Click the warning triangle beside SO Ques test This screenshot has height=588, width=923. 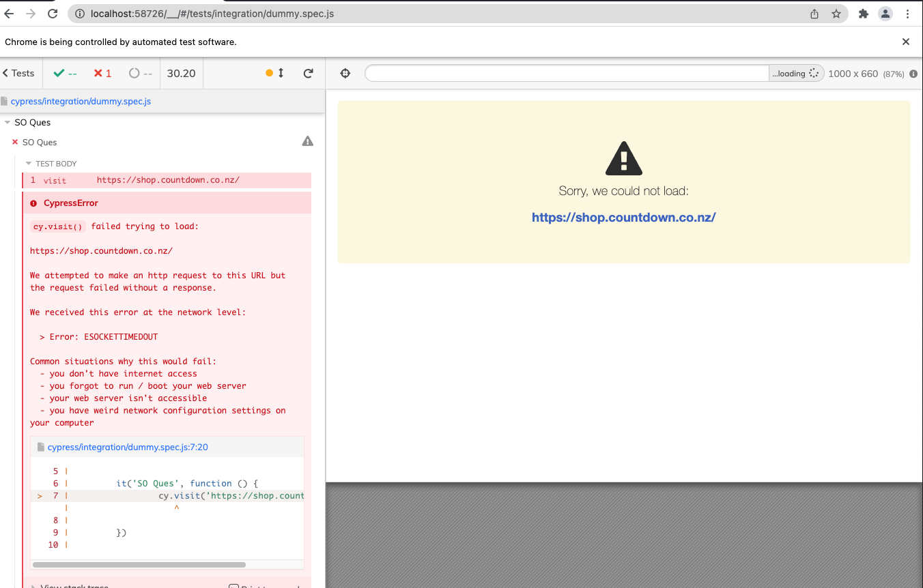[308, 141]
